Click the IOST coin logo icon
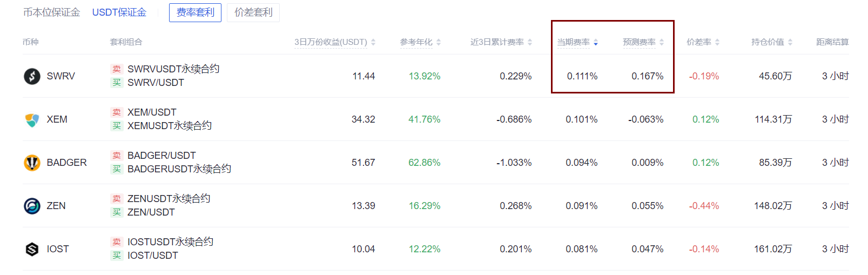Viewport: 868px width, 275px height. (x=32, y=249)
